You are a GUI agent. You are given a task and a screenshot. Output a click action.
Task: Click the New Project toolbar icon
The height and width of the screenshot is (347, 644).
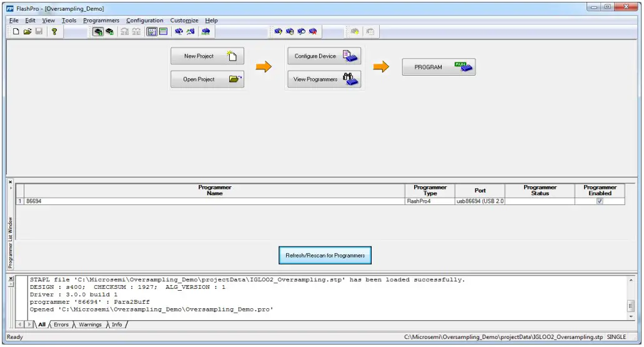tap(16, 31)
